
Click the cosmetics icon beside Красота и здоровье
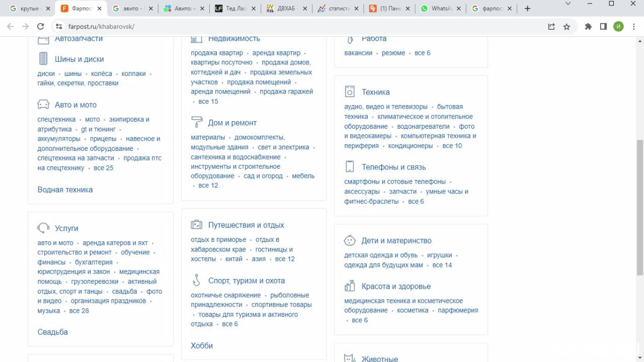tap(350, 286)
